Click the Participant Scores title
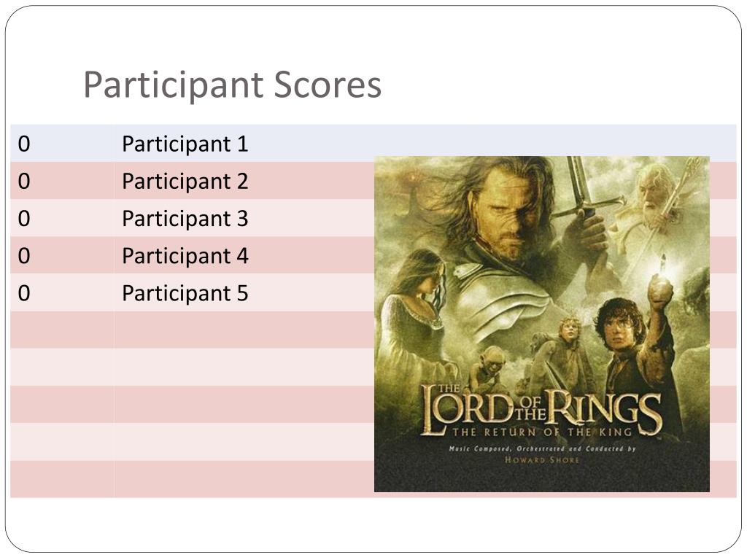The image size is (747, 560). pyautogui.click(x=232, y=85)
